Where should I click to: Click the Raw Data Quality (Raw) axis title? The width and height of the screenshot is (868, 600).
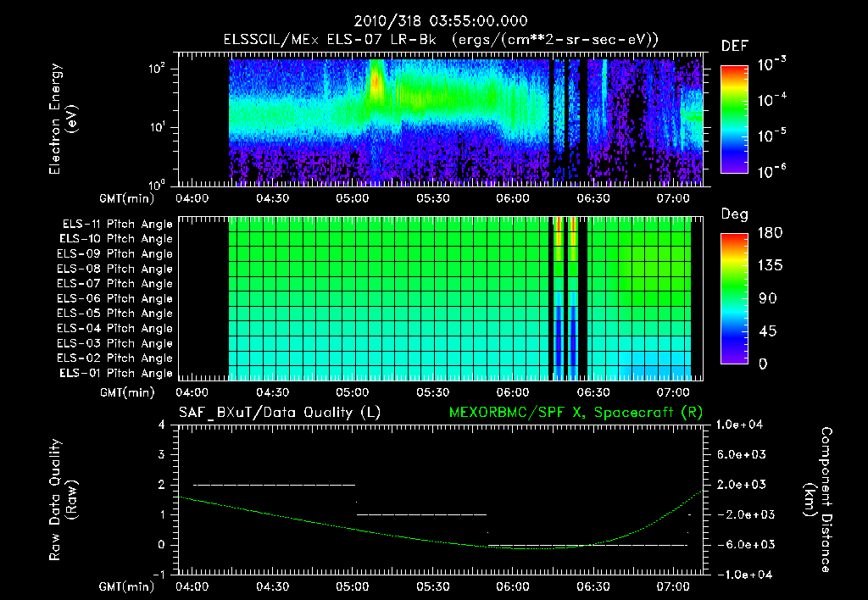click(63, 500)
